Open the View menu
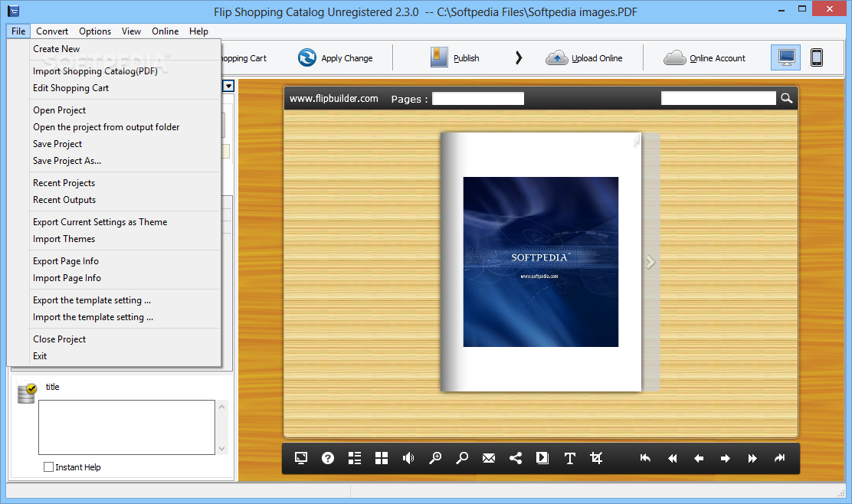The image size is (852, 504). (x=131, y=31)
